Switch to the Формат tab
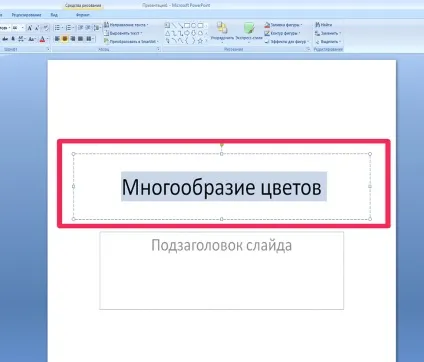Screen dimensions: 424x362 pyautogui.click(x=82, y=15)
